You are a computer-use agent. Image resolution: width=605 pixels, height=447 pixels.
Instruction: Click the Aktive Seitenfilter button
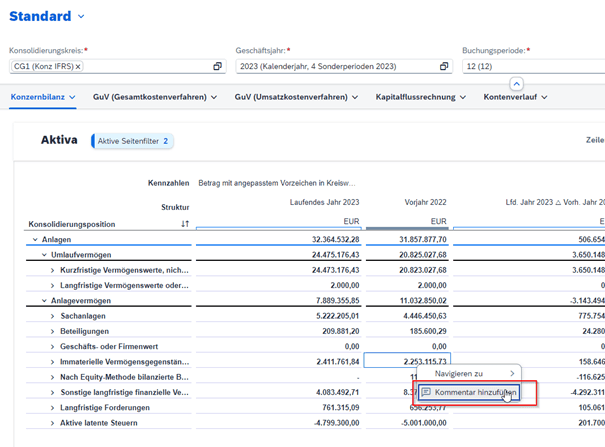(132, 141)
